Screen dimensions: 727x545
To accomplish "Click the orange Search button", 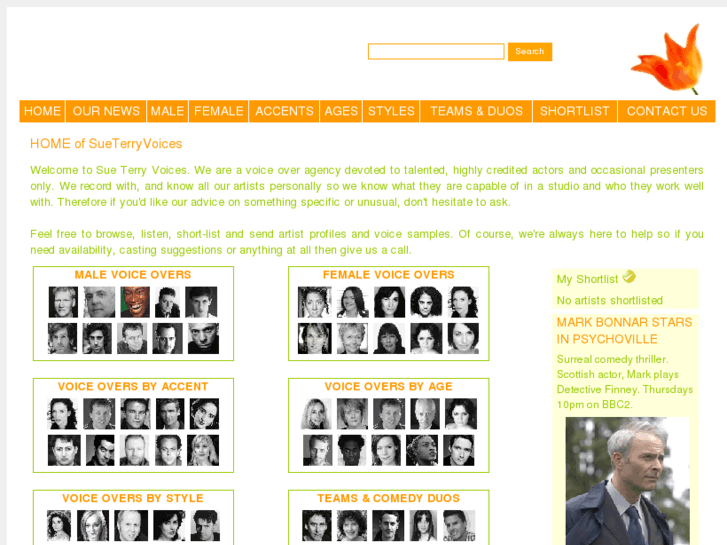I will (x=530, y=51).
